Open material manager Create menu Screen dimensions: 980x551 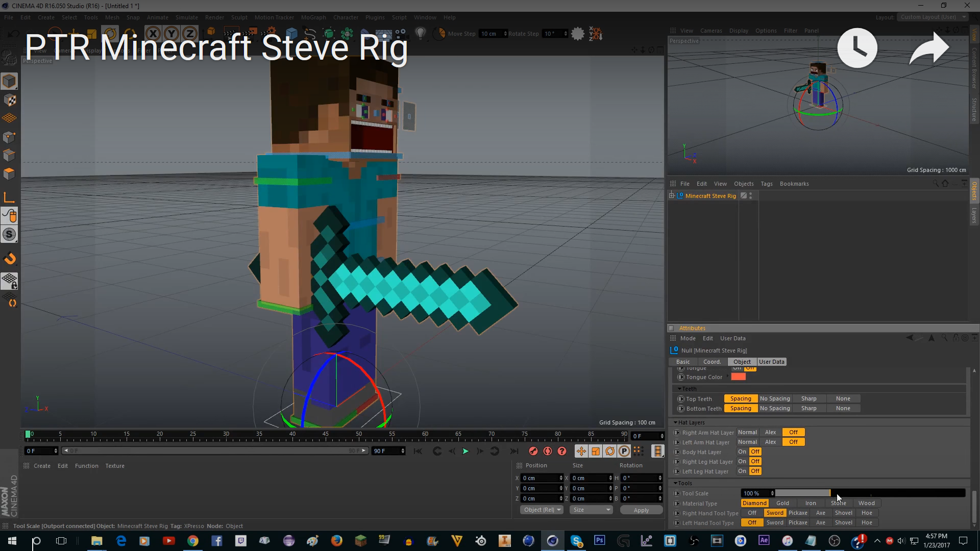coord(42,466)
